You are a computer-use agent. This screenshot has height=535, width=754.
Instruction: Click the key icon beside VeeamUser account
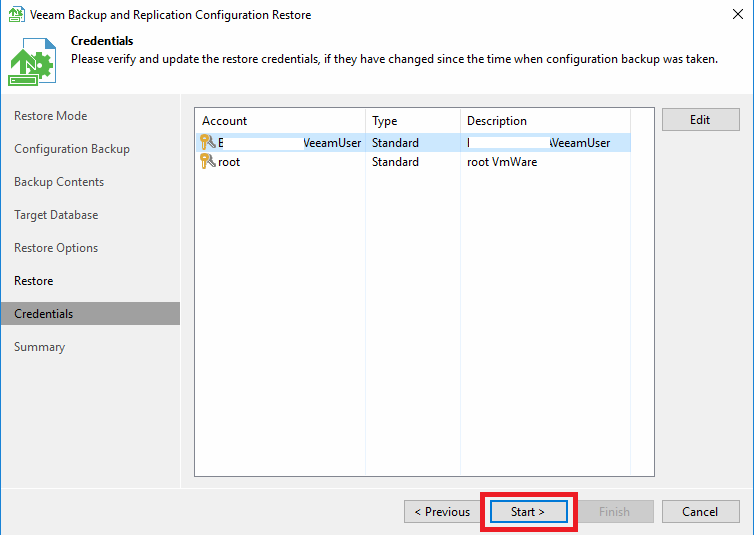[x=208, y=142]
